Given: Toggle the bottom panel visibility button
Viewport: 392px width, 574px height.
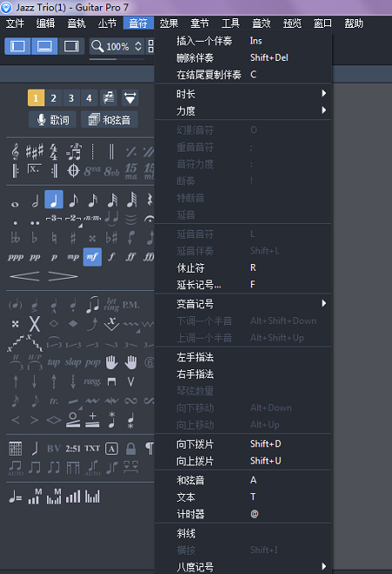Looking at the screenshot, I should [x=44, y=46].
